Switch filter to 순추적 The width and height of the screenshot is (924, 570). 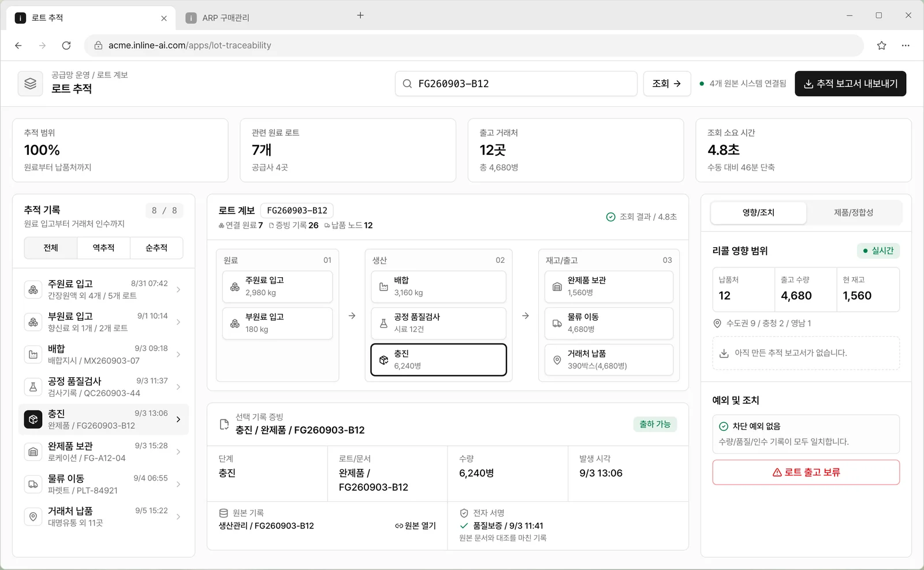[157, 248]
